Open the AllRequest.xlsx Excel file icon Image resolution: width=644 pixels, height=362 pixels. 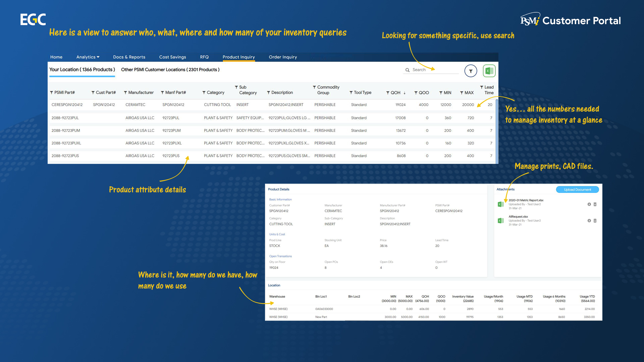tap(501, 221)
